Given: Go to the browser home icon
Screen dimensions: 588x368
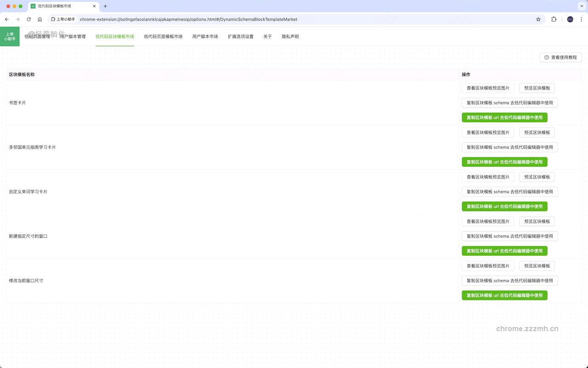Looking at the screenshot, I should pos(40,19).
